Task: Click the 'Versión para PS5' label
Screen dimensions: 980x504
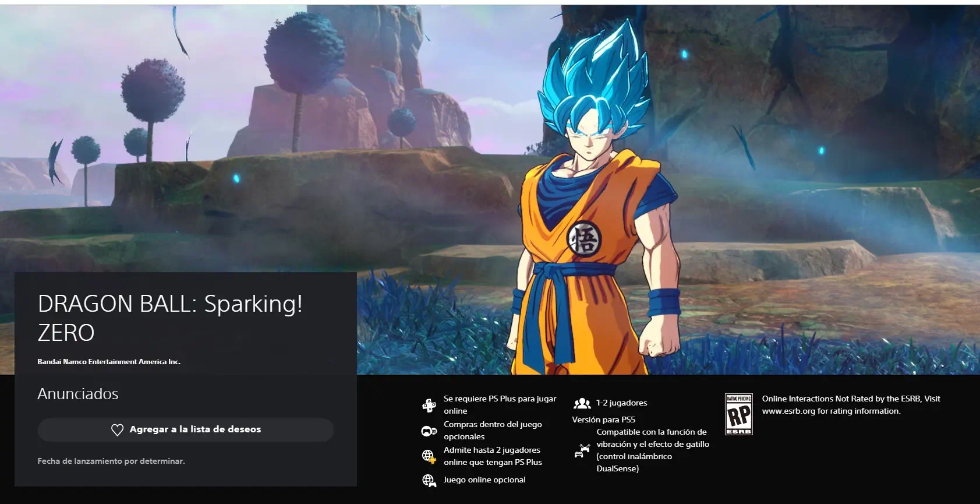Action: pyautogui.click(x=603, y=420)
